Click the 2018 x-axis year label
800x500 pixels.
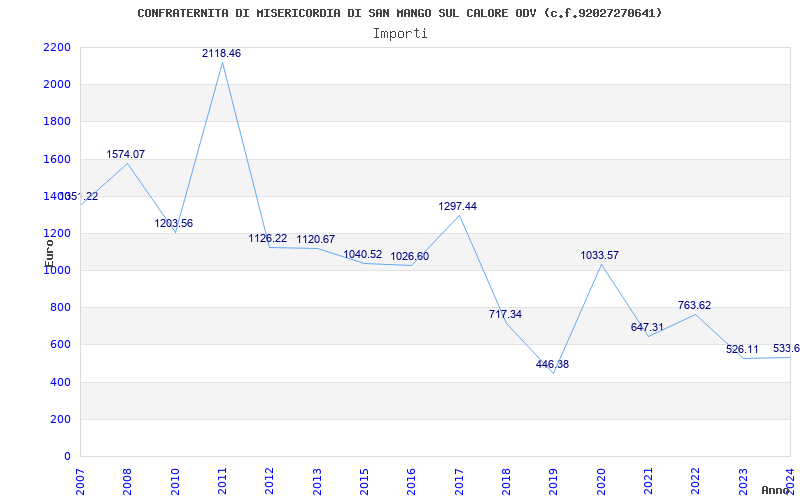pyautogui.click(x=506, y=482)
